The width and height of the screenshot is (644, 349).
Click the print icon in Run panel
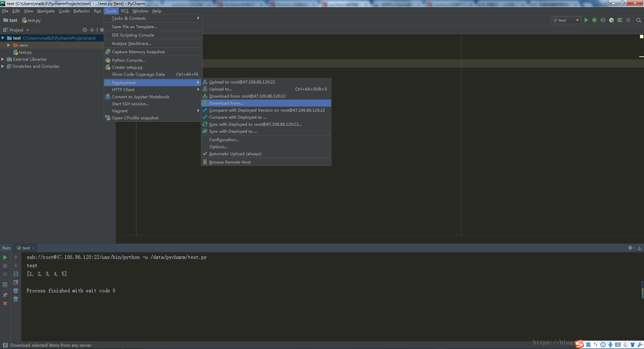tap(16, 291)
